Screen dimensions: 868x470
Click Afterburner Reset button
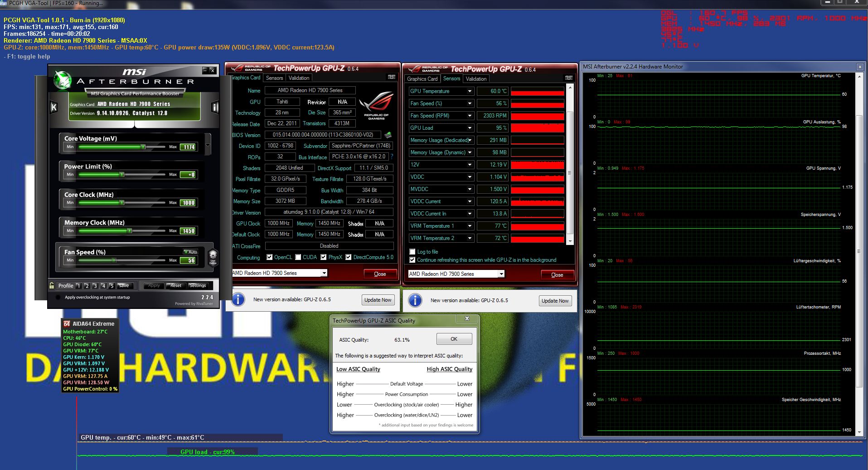176,285
